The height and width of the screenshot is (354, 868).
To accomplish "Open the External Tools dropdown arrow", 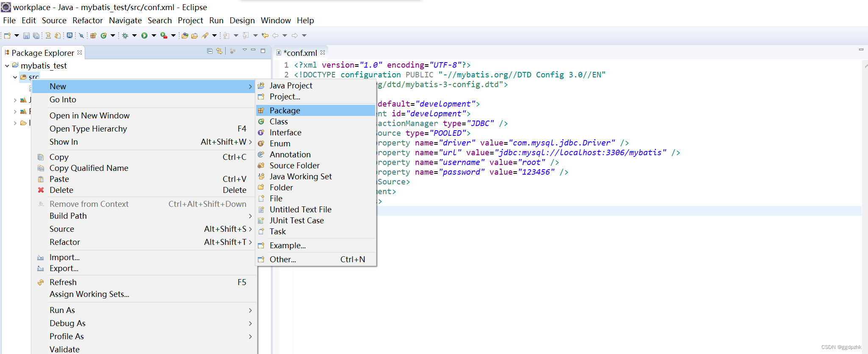I will point(173,36).
